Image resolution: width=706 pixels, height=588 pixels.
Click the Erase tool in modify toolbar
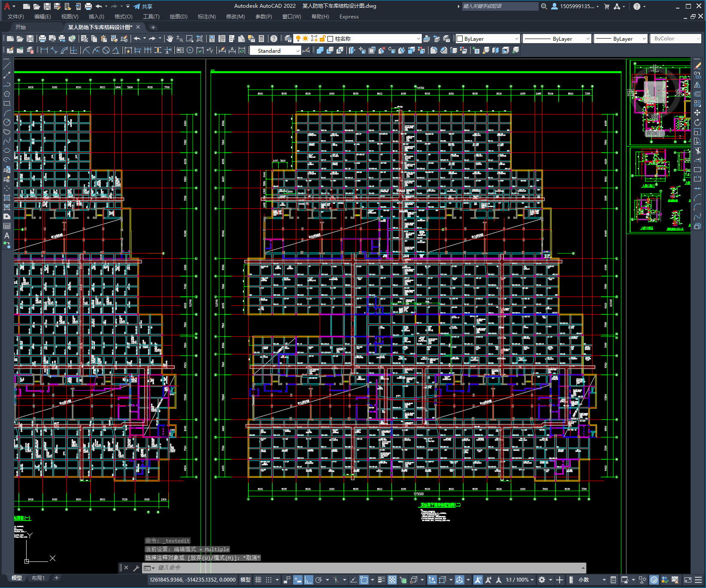[x=697, y=66]
